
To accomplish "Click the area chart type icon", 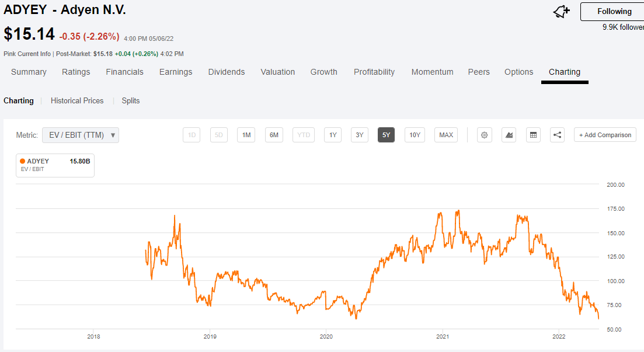I will pos(509,135).
